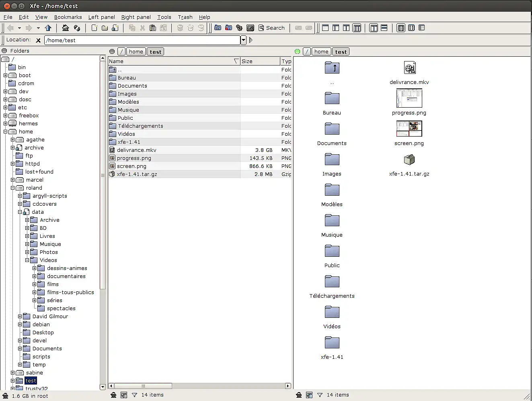
Task: Collapse the Videos folder in tree
Action: coord(27,260)
